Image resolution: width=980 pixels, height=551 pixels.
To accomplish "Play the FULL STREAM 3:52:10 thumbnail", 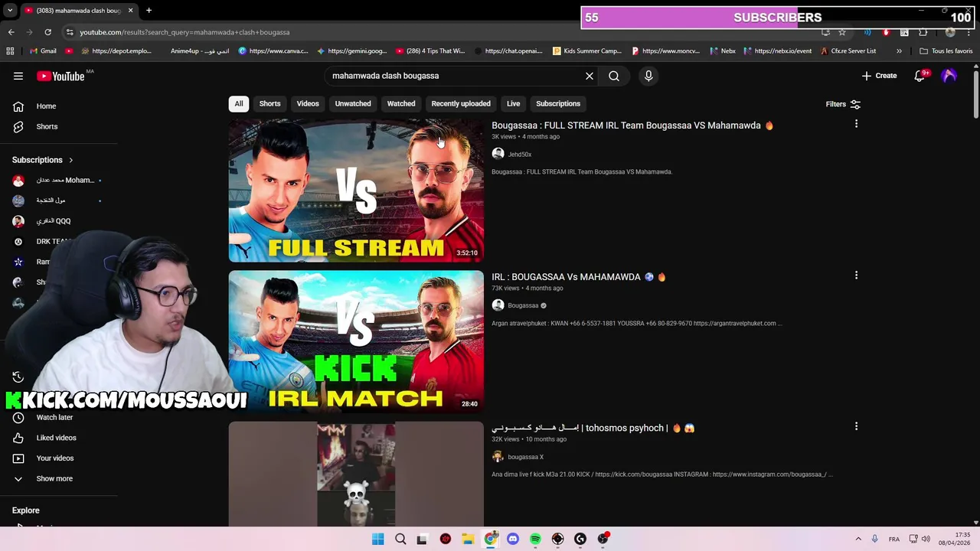I will pos(356,191).
